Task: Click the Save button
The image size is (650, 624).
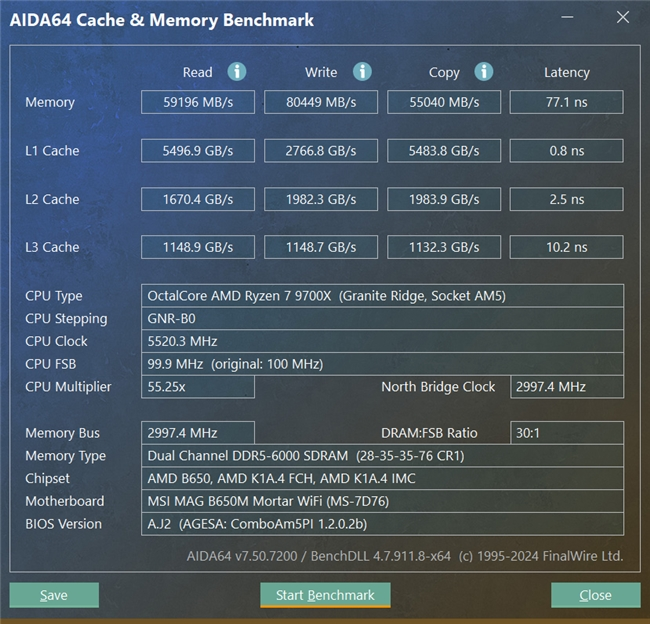Action: (x=54, y=595)
